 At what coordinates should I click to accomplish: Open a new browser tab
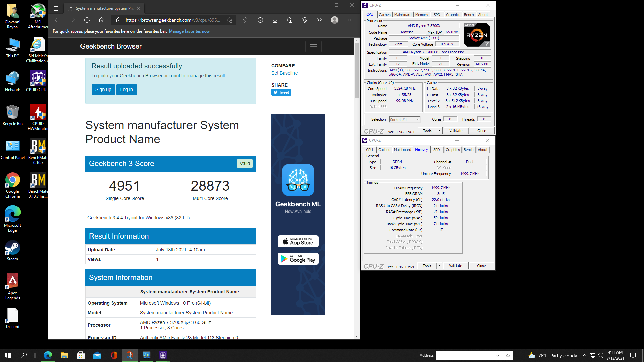(x=150, y=8)
